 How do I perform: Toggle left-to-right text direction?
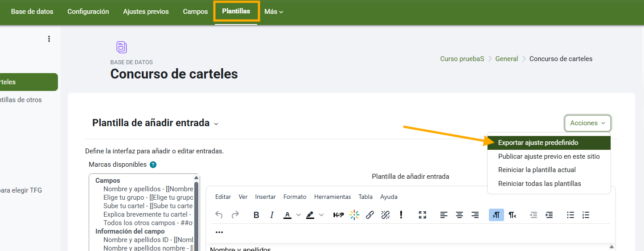point(496,215)
